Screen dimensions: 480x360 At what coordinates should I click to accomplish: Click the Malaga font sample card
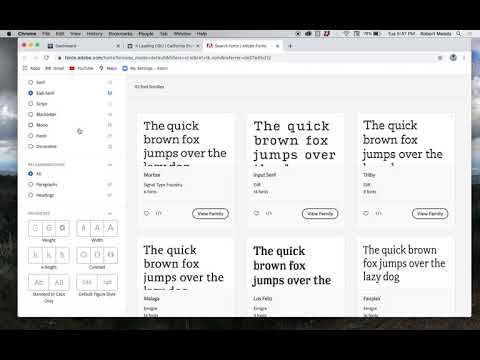coord(185,277)
